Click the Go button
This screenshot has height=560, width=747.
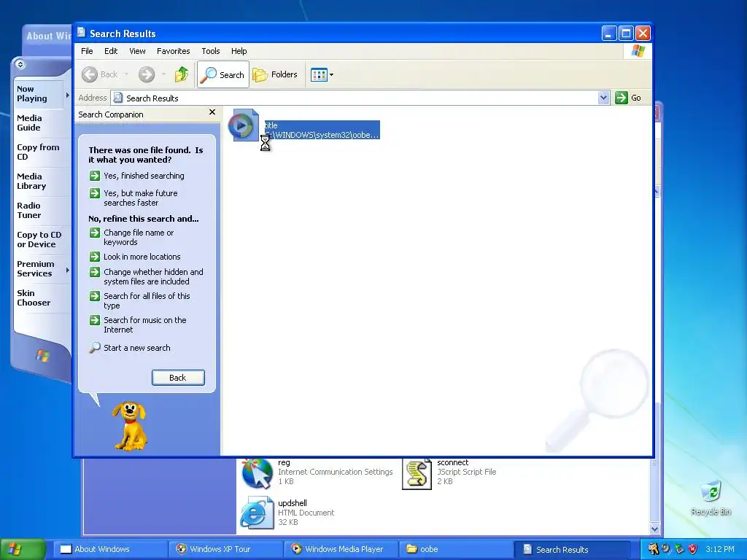coord(628,98)
